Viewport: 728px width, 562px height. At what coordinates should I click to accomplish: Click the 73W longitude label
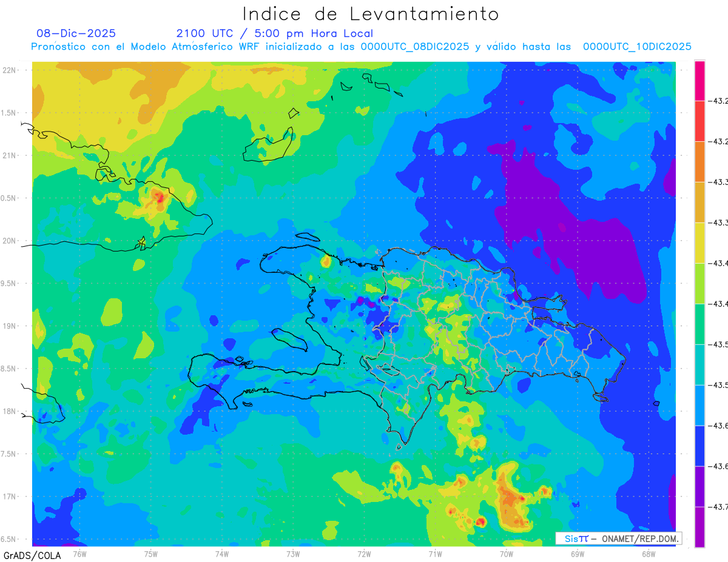tap(293, 553)
